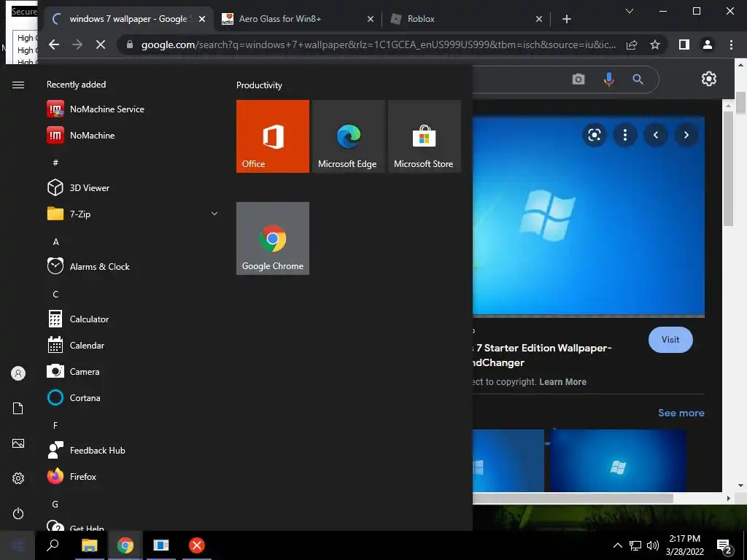
Task: Close the Aero Glass for Win8+ tab
Action: pos(371,19)
